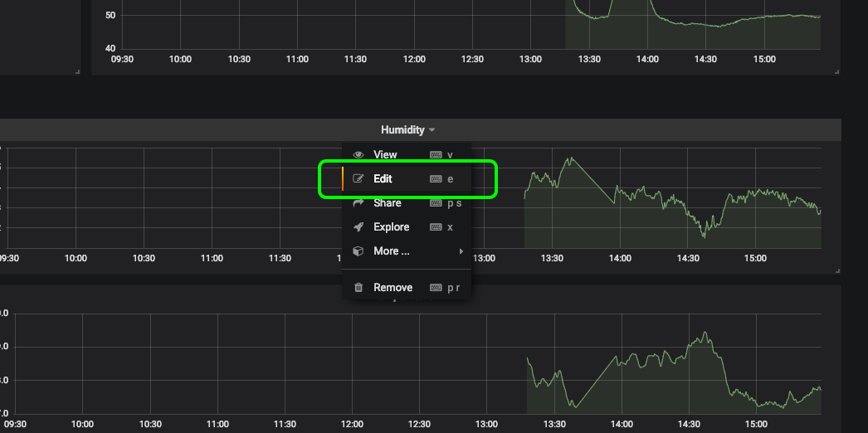Viewport: 868px width, 433px height.
Task: Click the keyboard shortcut icon next to 'e'
Action: pyautogui.click(x=436, y=179)
